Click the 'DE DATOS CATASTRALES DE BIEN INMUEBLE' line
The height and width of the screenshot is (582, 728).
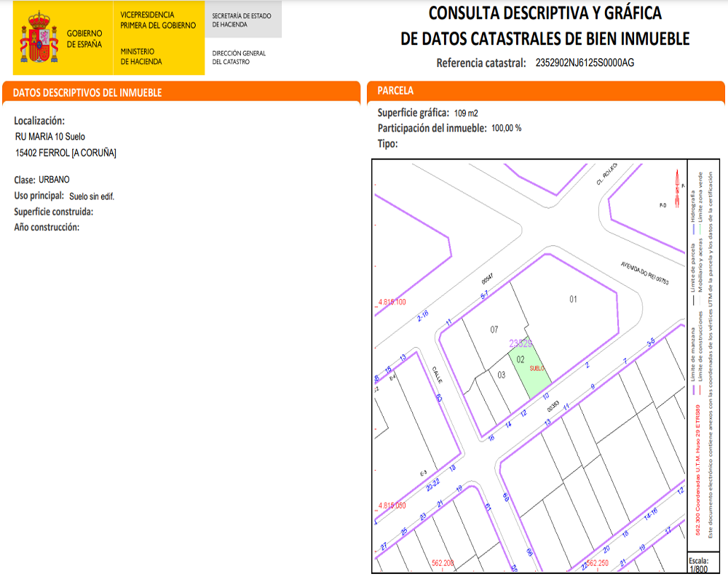point(545,39)
